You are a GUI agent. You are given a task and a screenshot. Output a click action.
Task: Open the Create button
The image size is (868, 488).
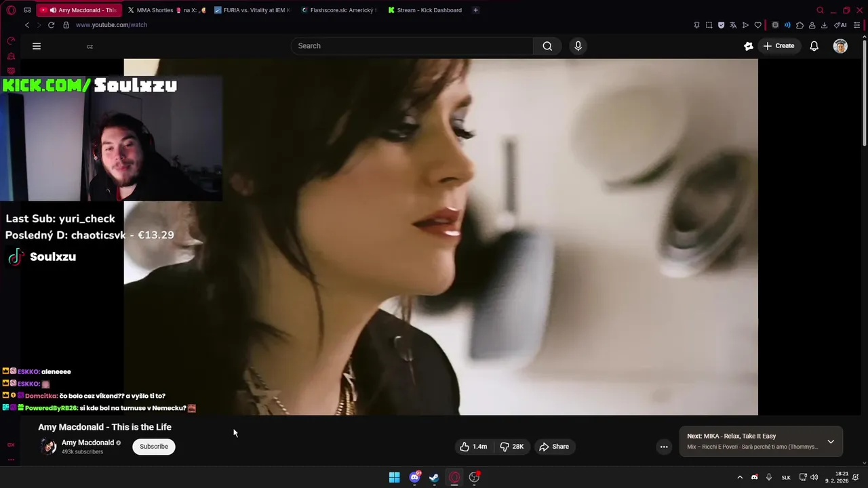coord(778,46)
